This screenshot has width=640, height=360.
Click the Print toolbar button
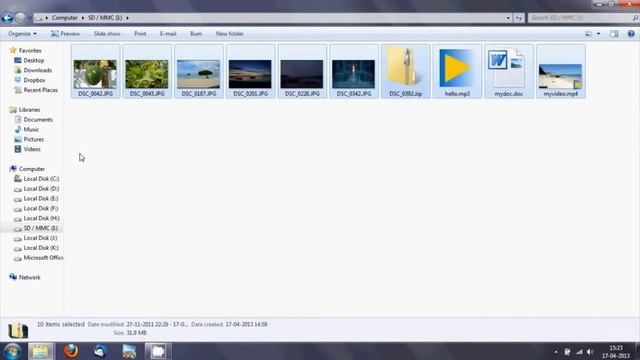(140, 34)
